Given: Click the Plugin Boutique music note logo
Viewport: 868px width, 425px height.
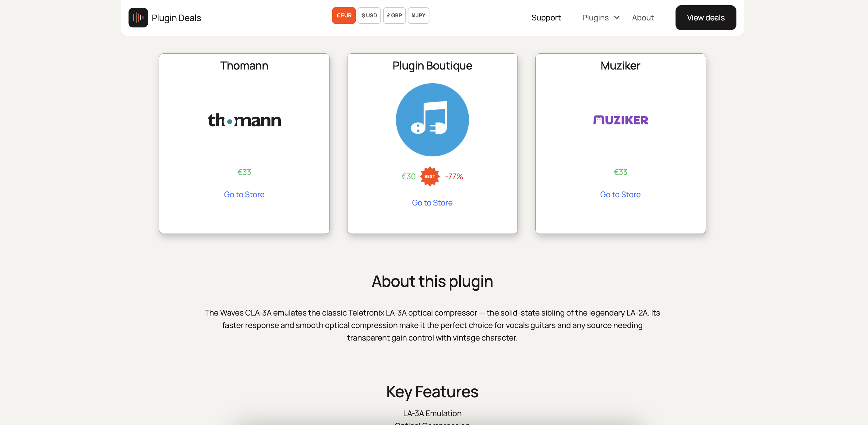Looking at the screenshot, I should point(432,120).
